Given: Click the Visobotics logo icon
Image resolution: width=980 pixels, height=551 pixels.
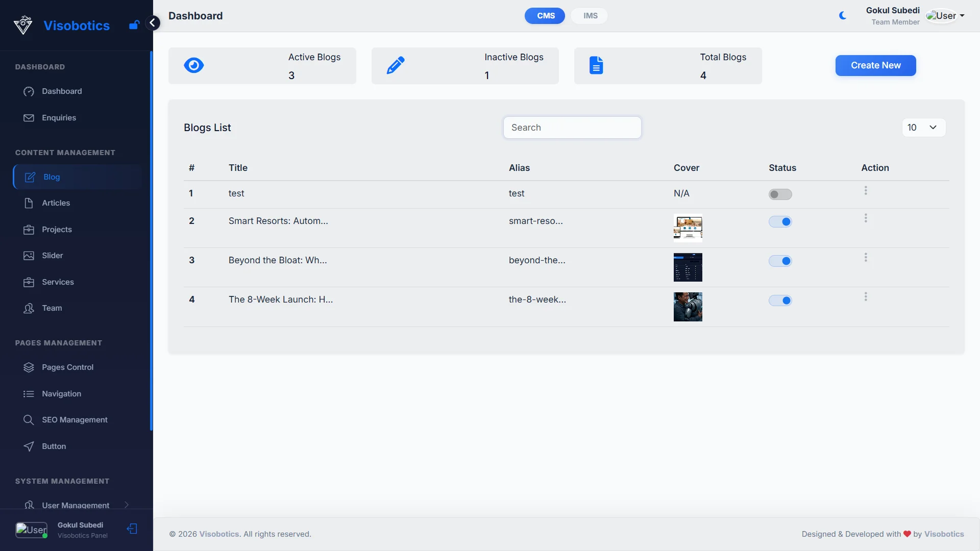Looking at the screenshot, I should [x=23, y=25].
